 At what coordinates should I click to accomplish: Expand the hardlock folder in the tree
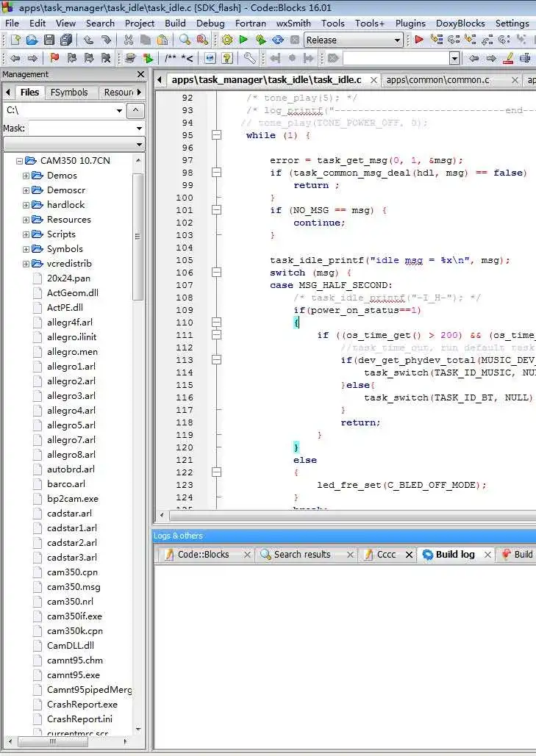(x=26, y=205)
